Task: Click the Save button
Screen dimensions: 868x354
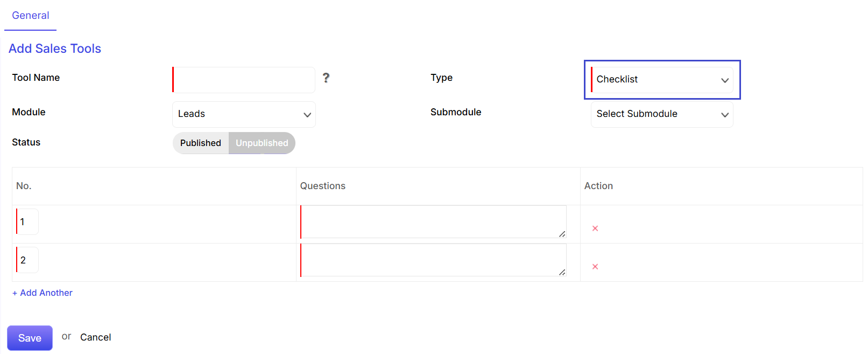Action: click(x=30, y=338)
